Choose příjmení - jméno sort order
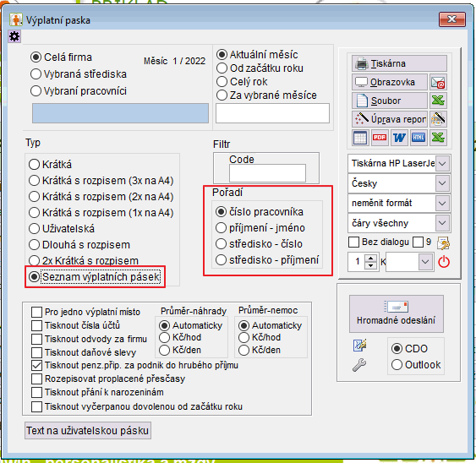Image resolution: width=476 pixels, height=463 pixels. 221,228
